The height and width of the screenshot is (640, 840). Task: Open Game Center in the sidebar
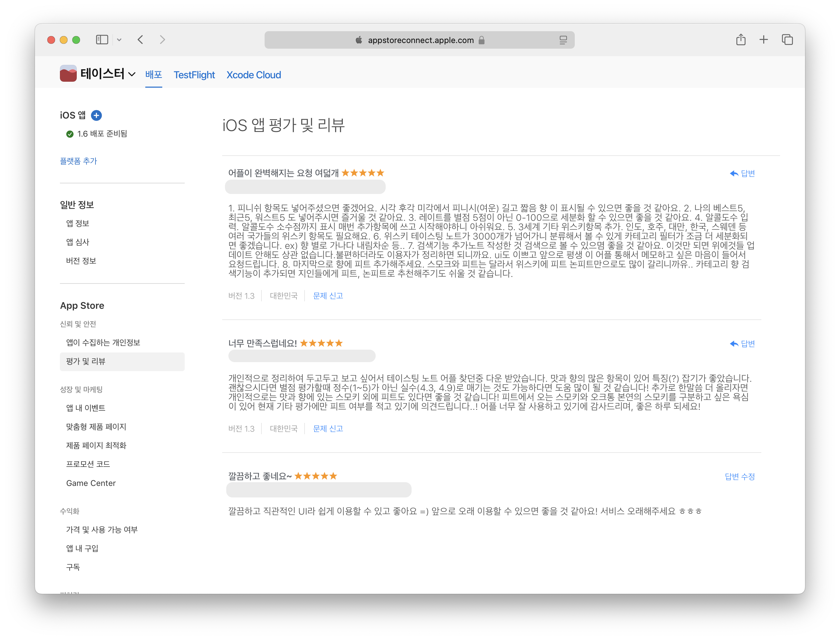tap(91, 483)
